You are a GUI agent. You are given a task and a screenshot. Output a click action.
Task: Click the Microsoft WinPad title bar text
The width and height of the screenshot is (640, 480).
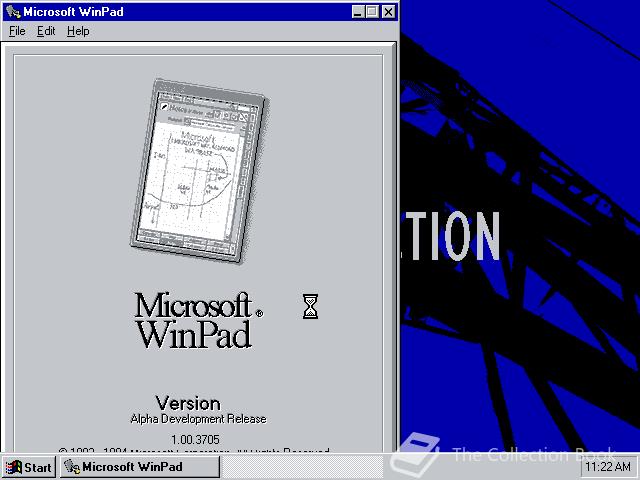coord(73,11)
